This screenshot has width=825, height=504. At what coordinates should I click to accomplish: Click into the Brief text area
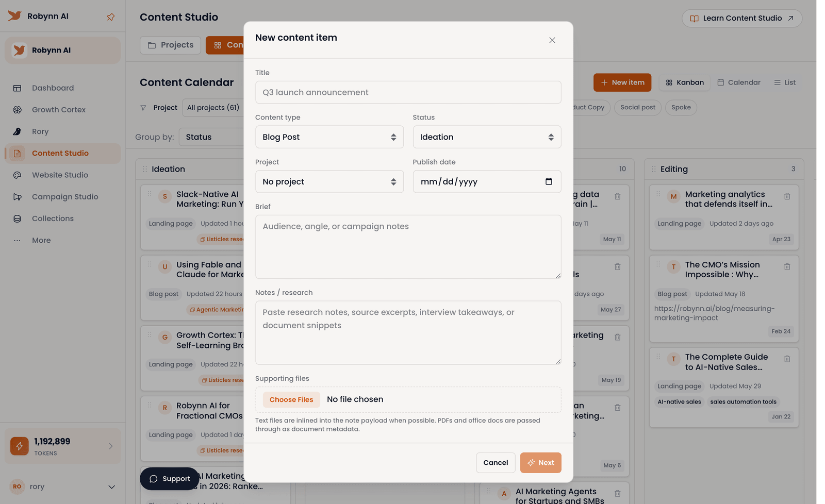coord(408,247)
